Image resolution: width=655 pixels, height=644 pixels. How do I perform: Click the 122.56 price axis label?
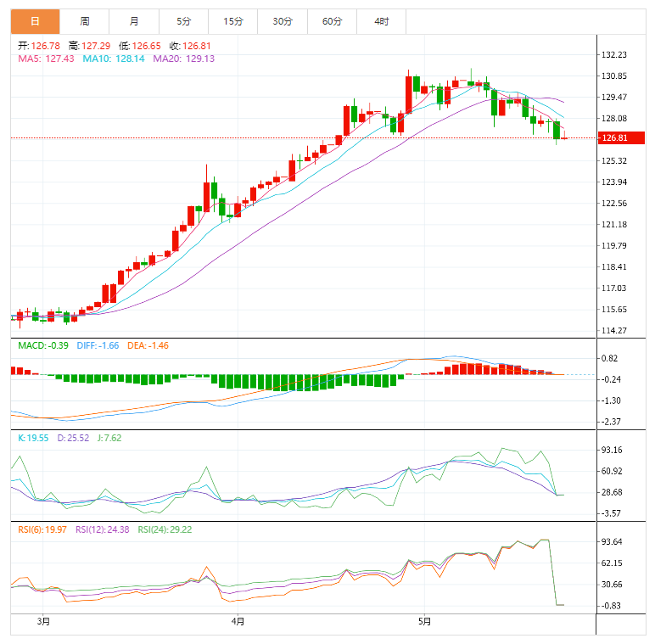pyautogui.click(x=614, y=204)
